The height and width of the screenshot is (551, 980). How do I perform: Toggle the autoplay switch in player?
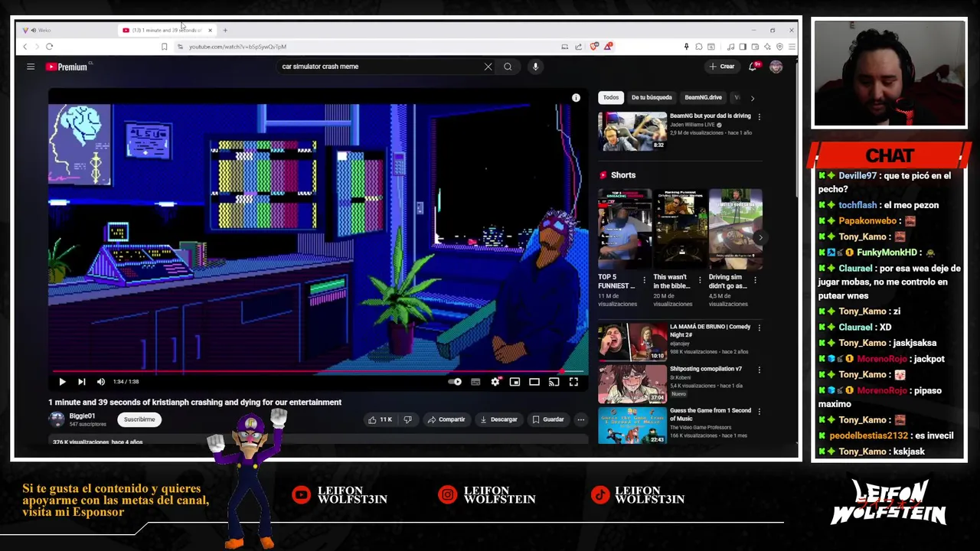coord(455,381)
